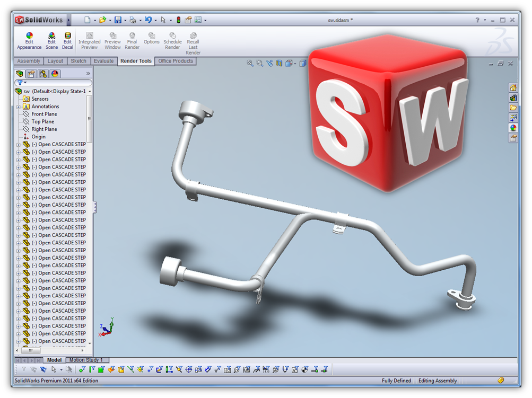Click the Edit Appearance tool

click(29, 41)
